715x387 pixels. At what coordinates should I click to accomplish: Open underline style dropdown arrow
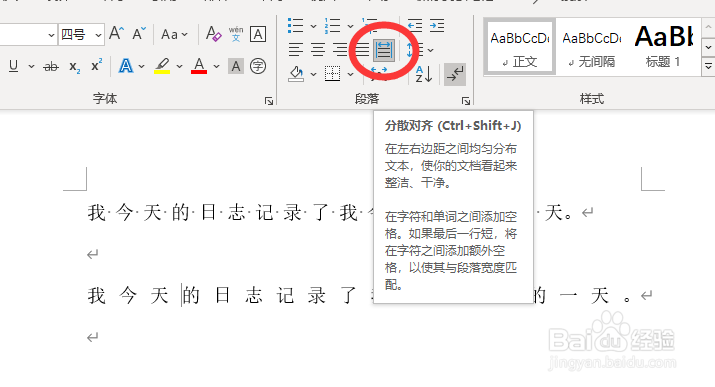click(31, 67)
